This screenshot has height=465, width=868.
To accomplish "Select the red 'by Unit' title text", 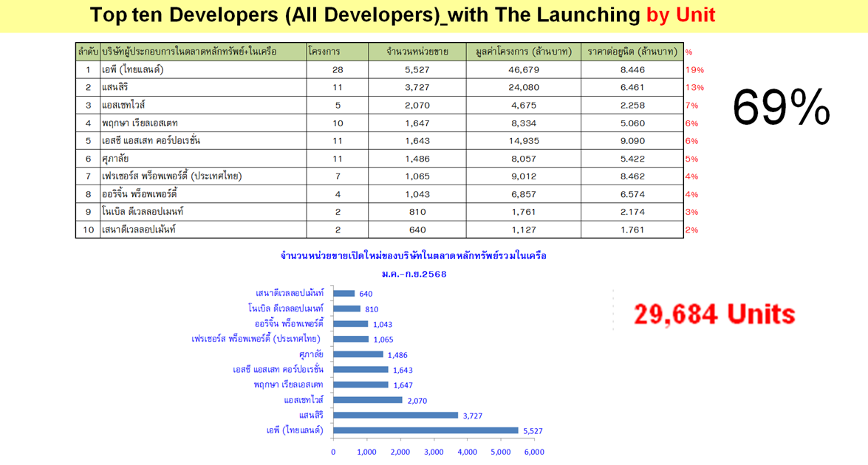I will 681,15.
